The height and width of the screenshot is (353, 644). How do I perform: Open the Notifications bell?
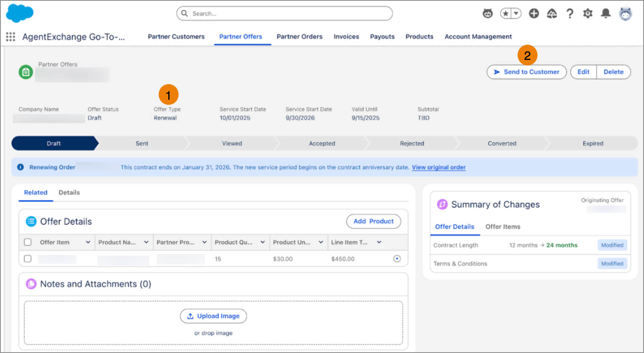(605, 14)
